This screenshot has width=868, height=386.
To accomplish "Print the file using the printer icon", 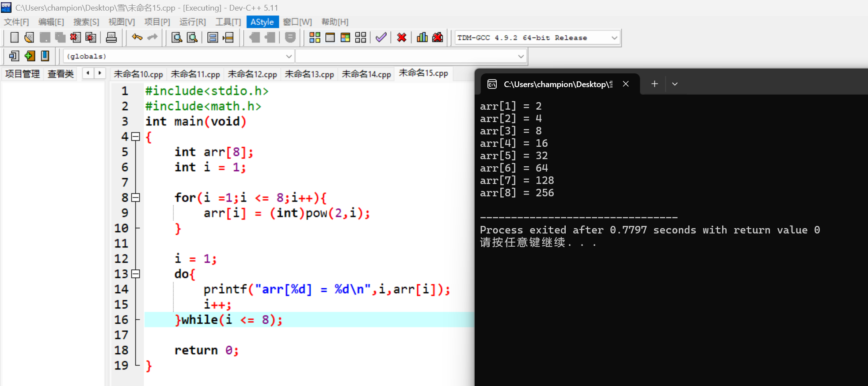I will click(x=111, y=38).
